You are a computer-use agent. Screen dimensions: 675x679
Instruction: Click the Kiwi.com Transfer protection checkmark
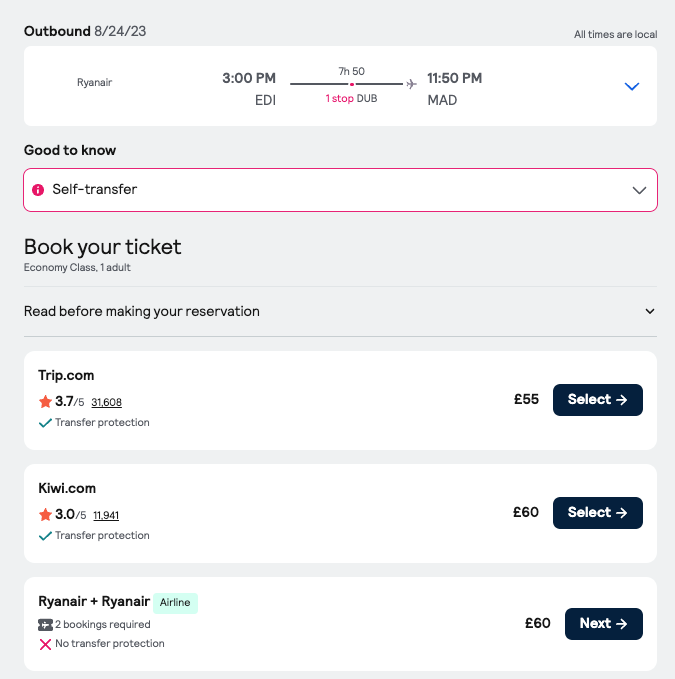[x=45, y=536]
